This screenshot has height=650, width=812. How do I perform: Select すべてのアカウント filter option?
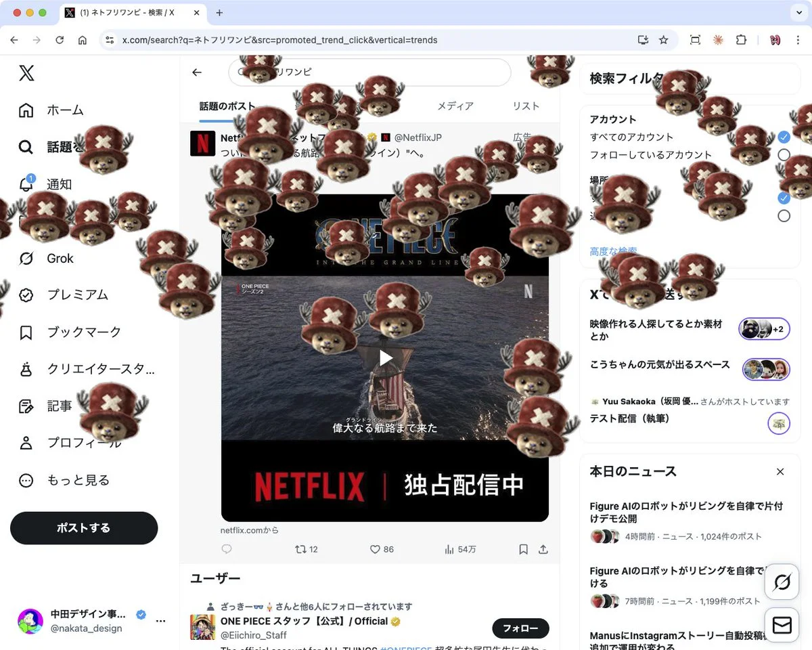click(784, 137)
